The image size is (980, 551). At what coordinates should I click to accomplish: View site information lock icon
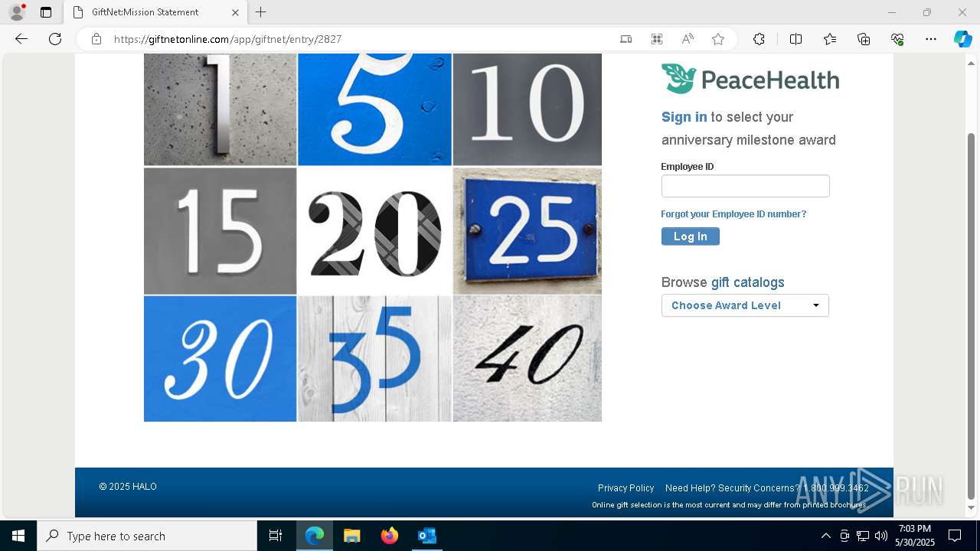(96, 39)
